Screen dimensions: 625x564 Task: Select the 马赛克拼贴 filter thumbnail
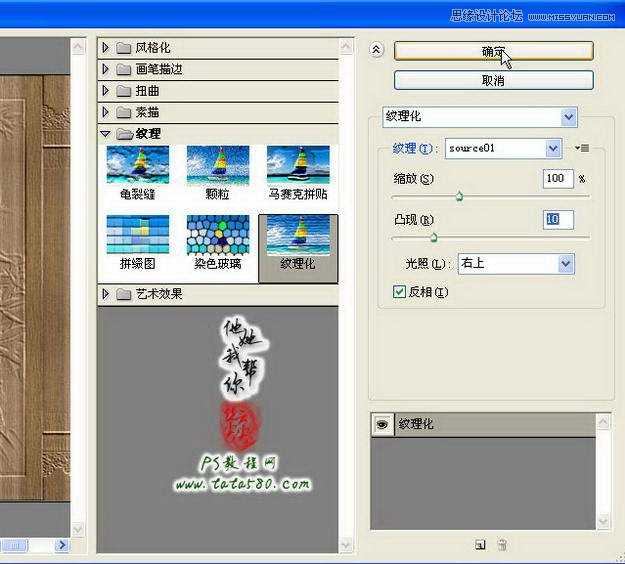(x=298, y=165)
